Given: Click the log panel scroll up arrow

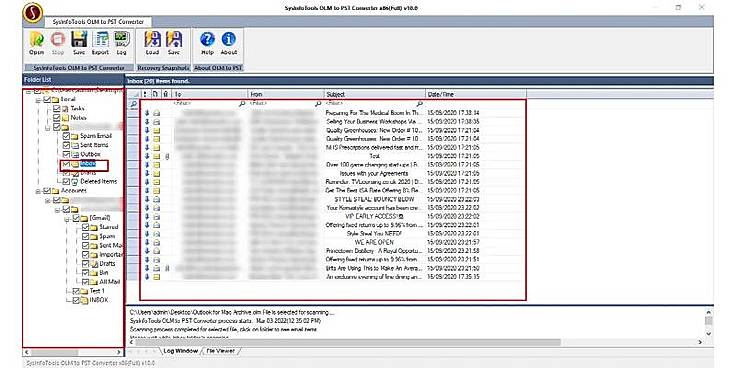Looking at the screenshot, I should (x=708, y=312).
